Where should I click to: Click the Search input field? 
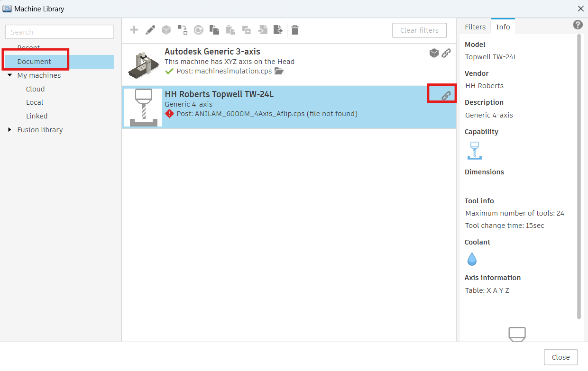[x=59, y=32]
